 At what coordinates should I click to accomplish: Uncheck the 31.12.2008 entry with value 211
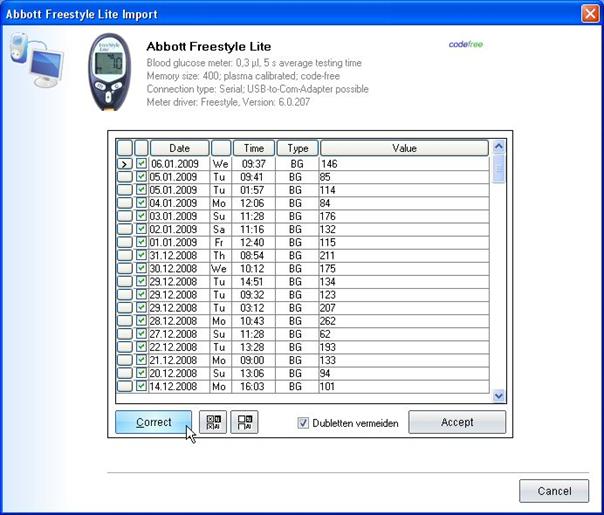pyautogui.click(x=141, y=254)
